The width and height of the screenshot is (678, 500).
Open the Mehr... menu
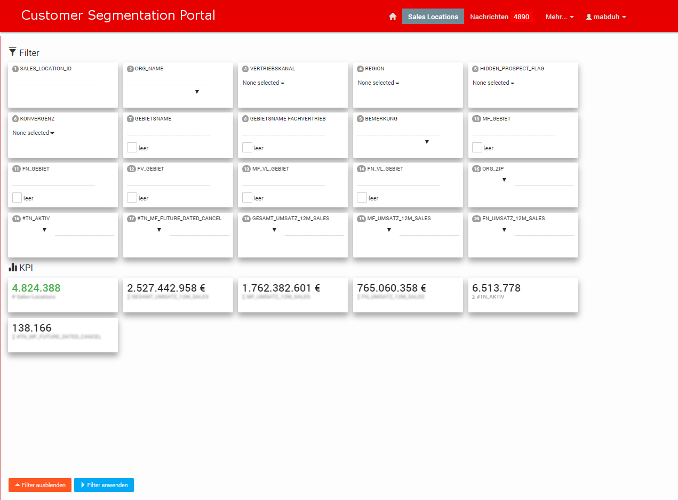(x=559, y=17)
